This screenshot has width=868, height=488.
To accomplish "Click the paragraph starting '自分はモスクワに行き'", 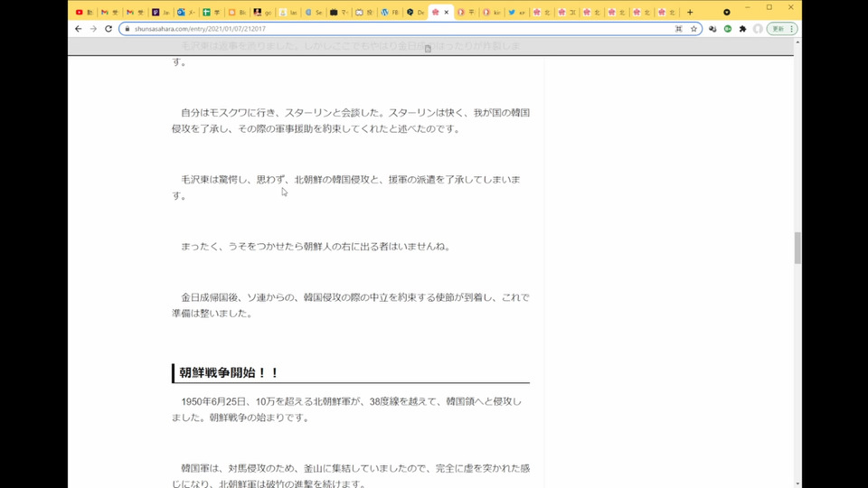I will (351, 120).
